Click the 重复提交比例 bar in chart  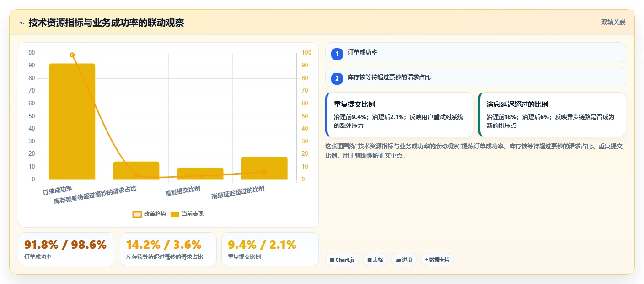[x=200, y=174]
